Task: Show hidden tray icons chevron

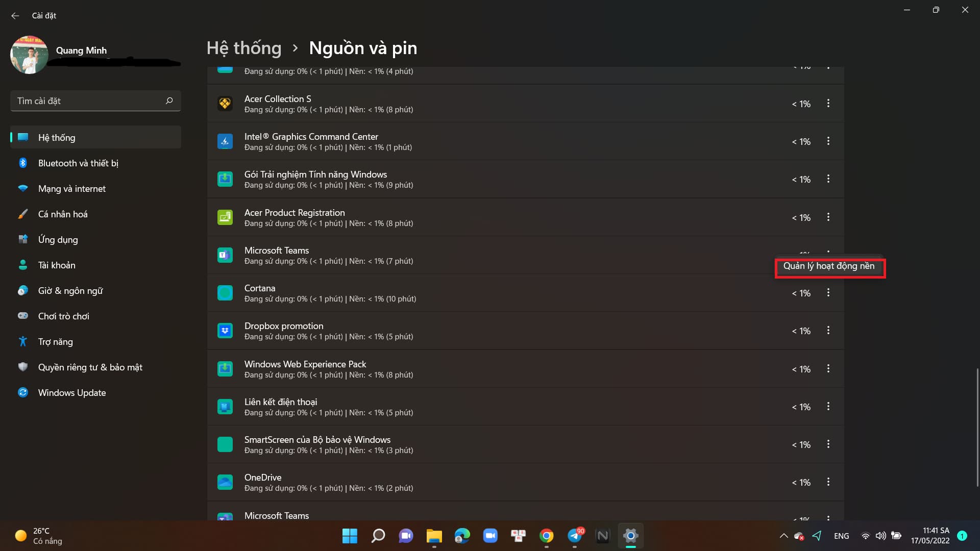Action: point(783,536)
